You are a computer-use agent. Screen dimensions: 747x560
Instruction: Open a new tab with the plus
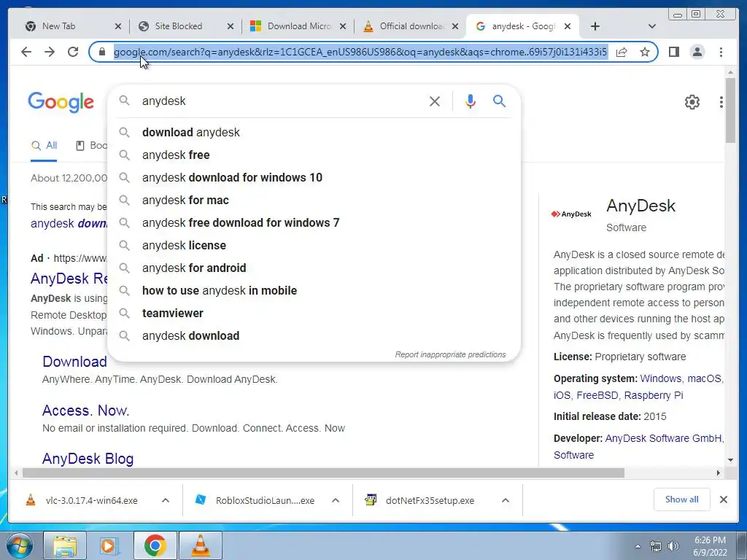[x=595, y=26]
